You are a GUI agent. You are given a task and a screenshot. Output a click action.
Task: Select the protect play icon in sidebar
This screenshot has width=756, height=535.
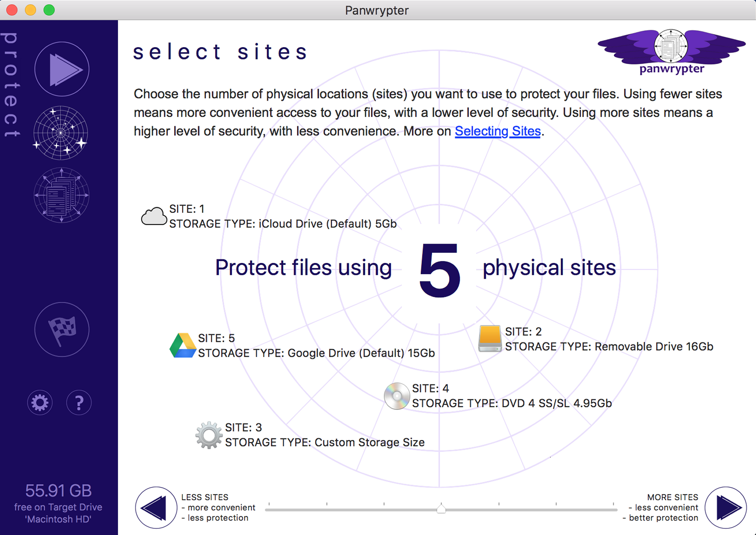pyautogui.click(x=61, y=69)
